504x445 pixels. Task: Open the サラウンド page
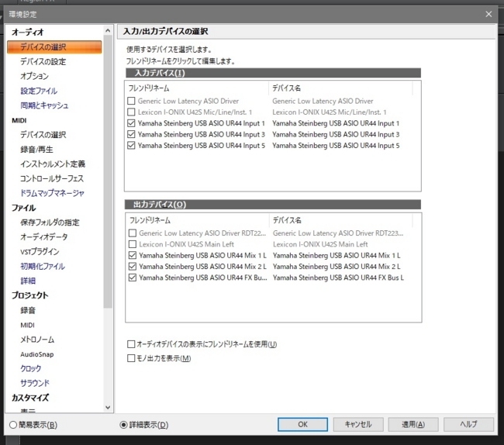tap(35, 383)
